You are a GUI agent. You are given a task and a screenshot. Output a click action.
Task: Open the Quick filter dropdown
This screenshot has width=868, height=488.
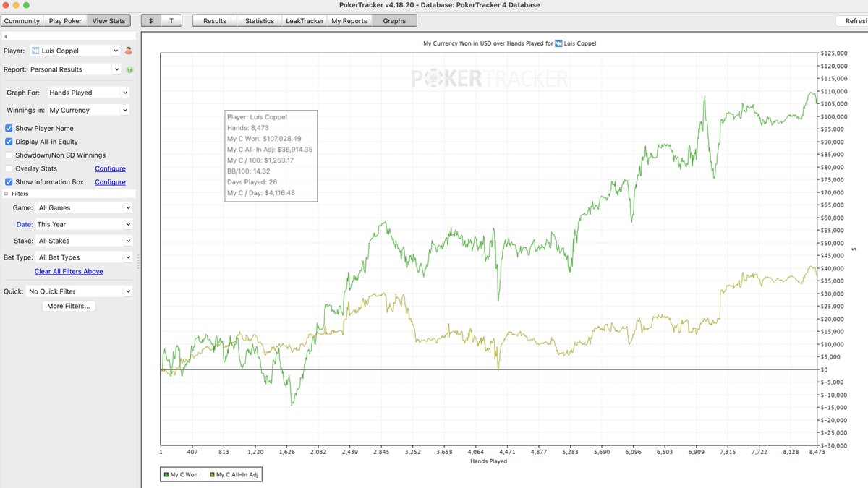point(80,291)
